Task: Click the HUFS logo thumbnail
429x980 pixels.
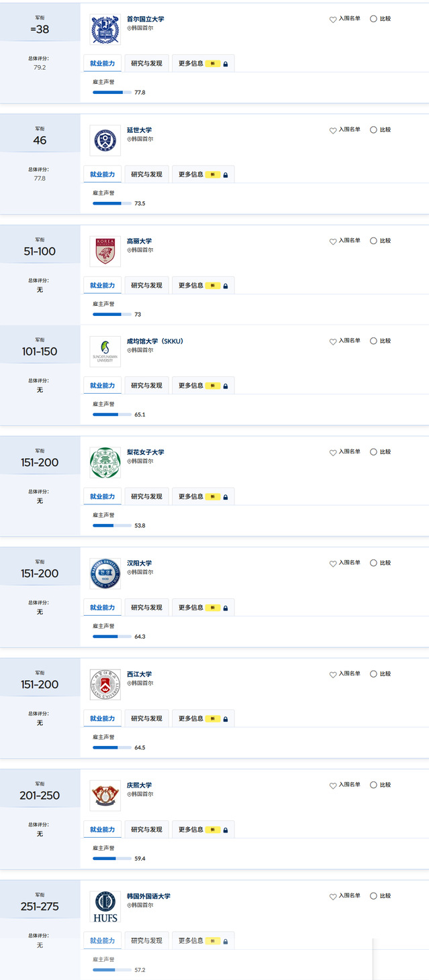Action: pos(105,906)
